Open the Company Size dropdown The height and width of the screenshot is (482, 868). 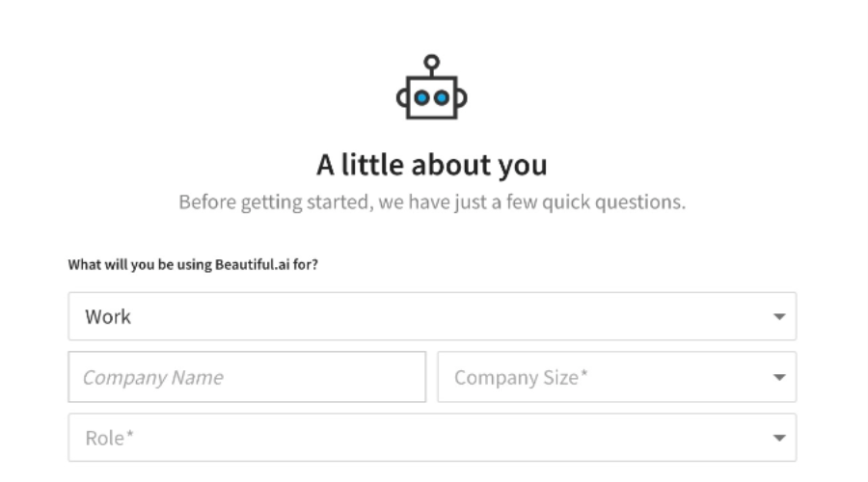(x=616, y=377)
